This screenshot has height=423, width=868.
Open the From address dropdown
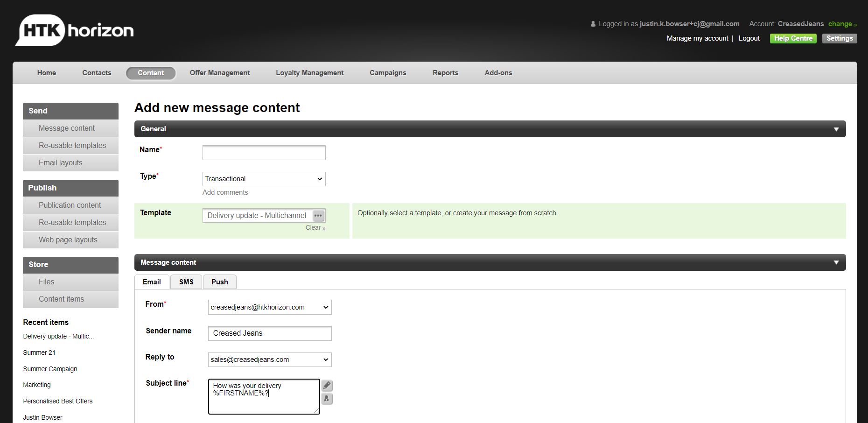270,307
